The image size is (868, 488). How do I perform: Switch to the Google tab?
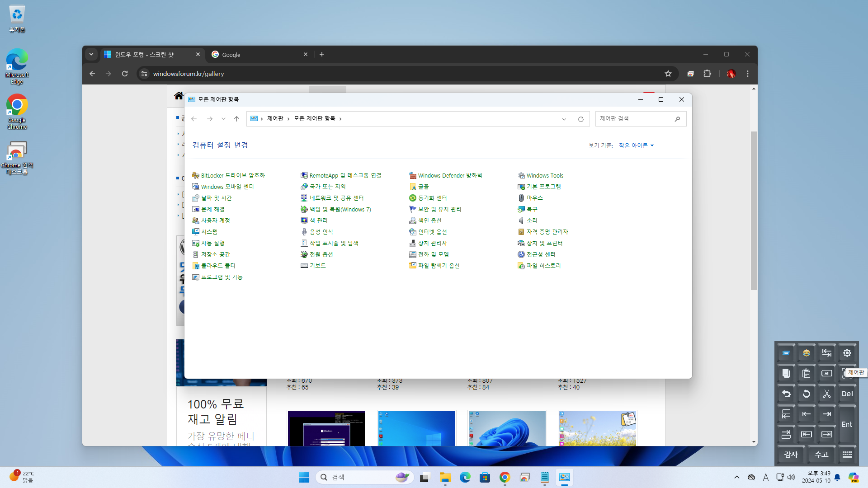pyautogui.click(x=259, y=54)
